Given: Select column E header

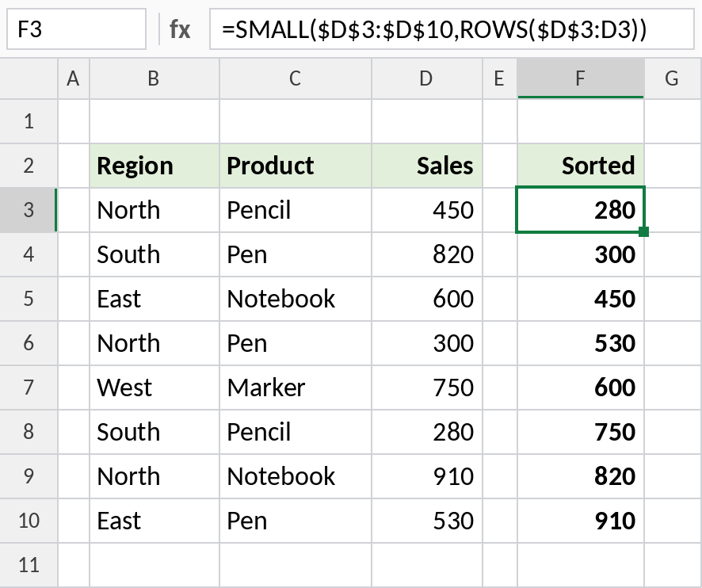Looking at the screenshot, I should [x=500, y=78].
